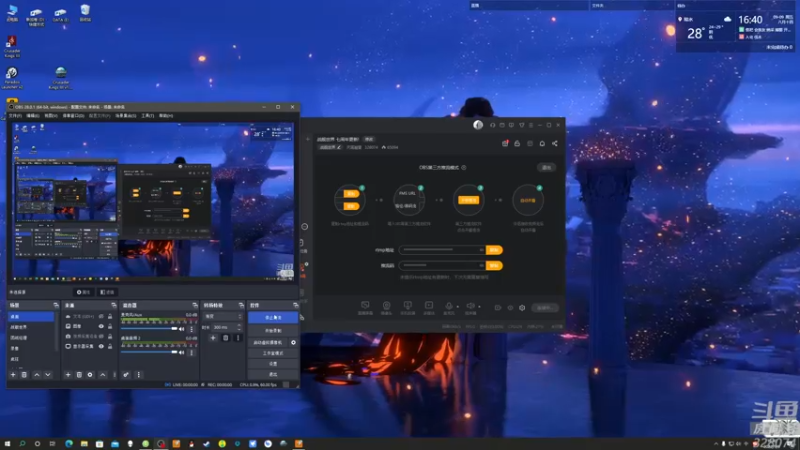This screenshot has height=450, width=800.
Task: Click the share icon in streaming assistant header
Action: [555, 143]
